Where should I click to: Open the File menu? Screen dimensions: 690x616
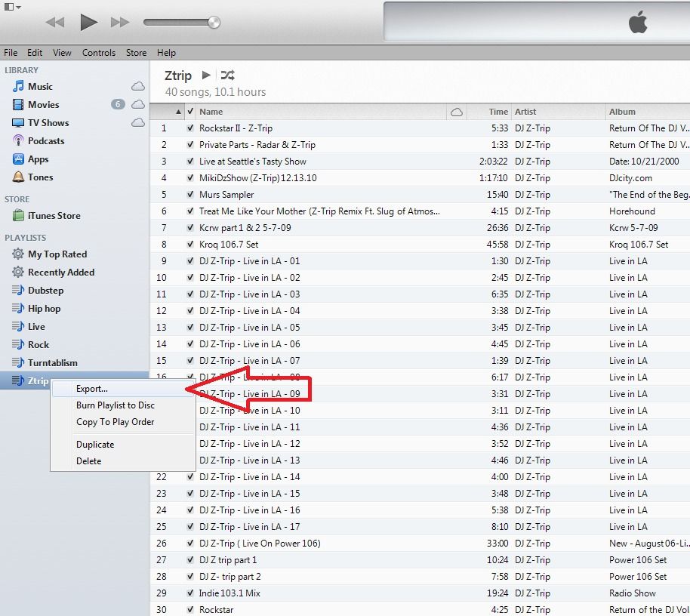11,53
